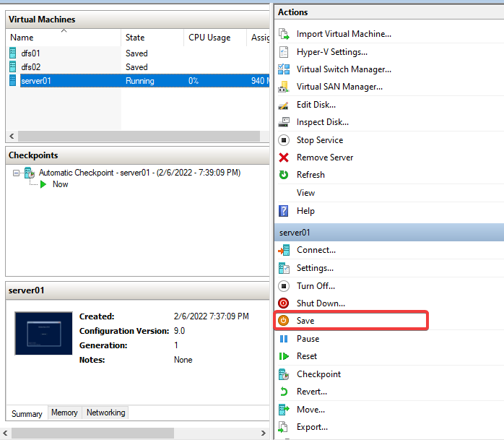Click the server01 preview thumbnail
The height and width of the screenshot is (440, 504).
(x=44, y=334)
